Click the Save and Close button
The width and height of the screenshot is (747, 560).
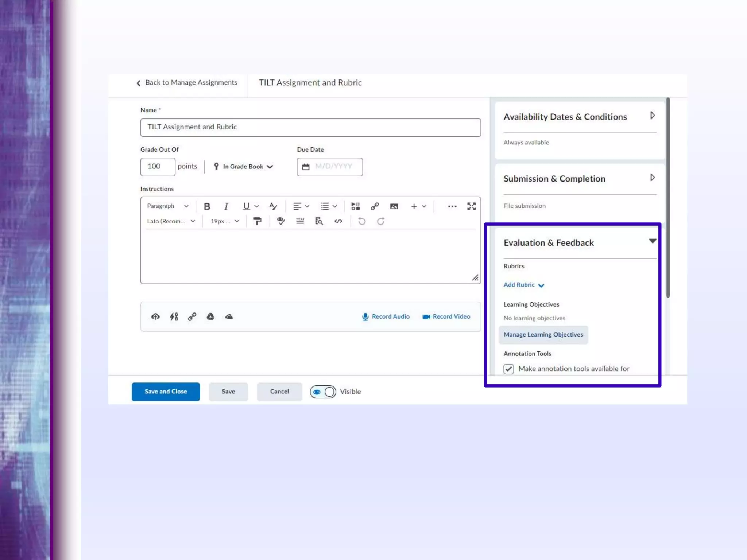[166, 392]
